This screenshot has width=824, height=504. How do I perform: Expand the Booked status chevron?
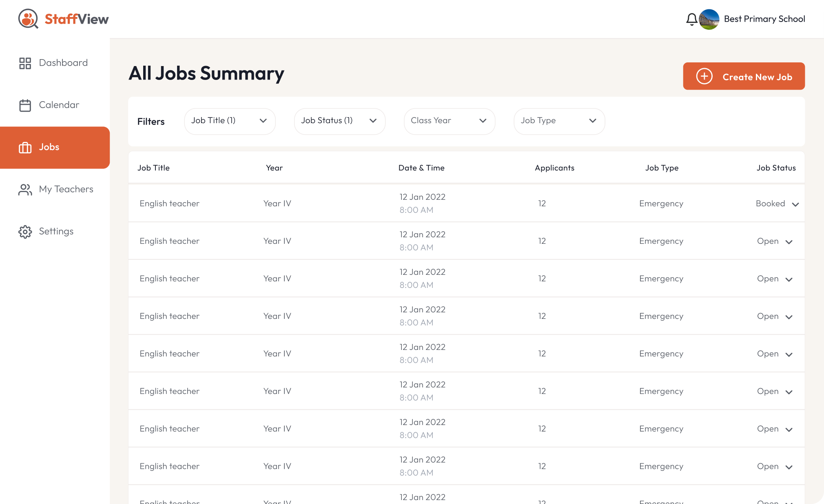pos(795,204)
